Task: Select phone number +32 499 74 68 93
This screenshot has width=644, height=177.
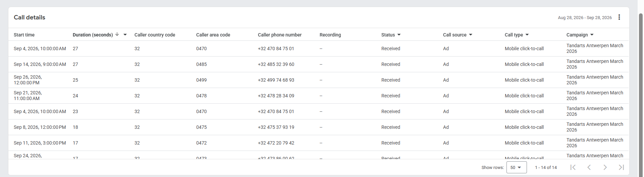Action: click(x=276, y=80)
